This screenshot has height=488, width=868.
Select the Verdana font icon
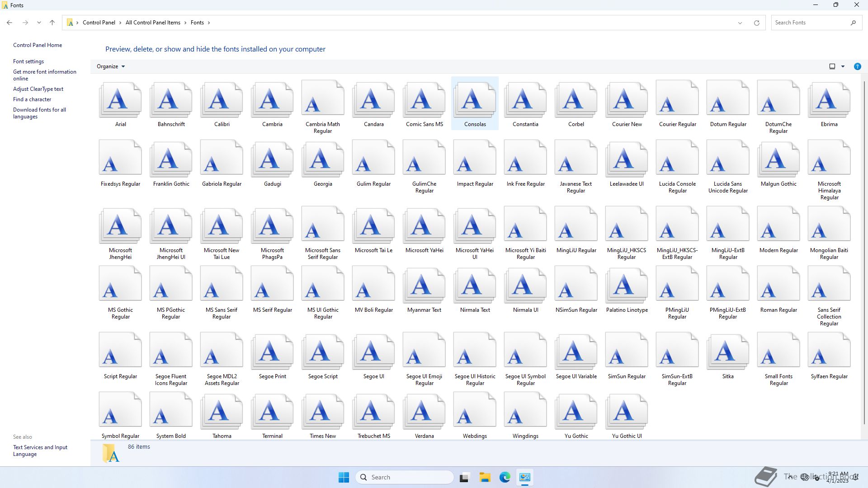click(x=424, y=411)
